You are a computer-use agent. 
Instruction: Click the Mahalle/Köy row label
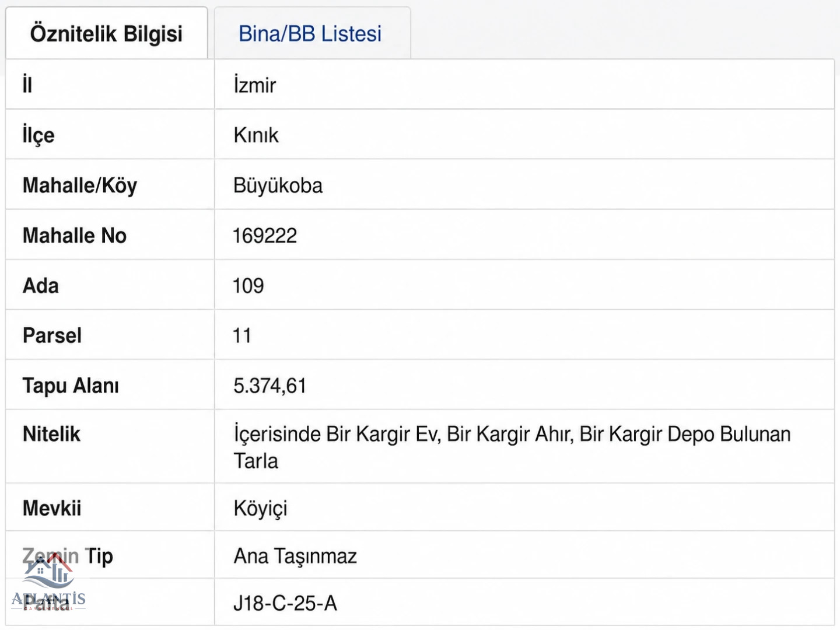[80, 185]
